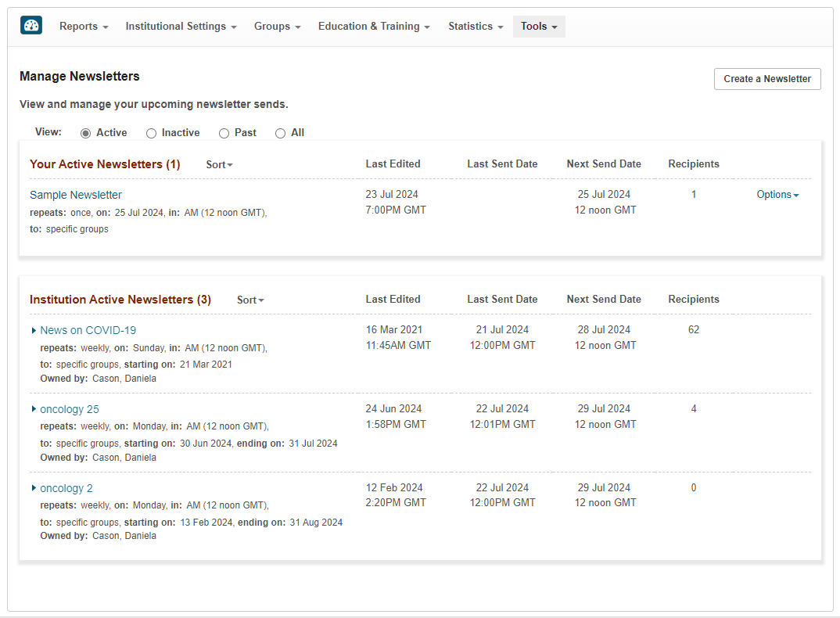This screenshot has height=618, width=840.
Task: Open the Sample Newsletter link
Action: point(76,195)
